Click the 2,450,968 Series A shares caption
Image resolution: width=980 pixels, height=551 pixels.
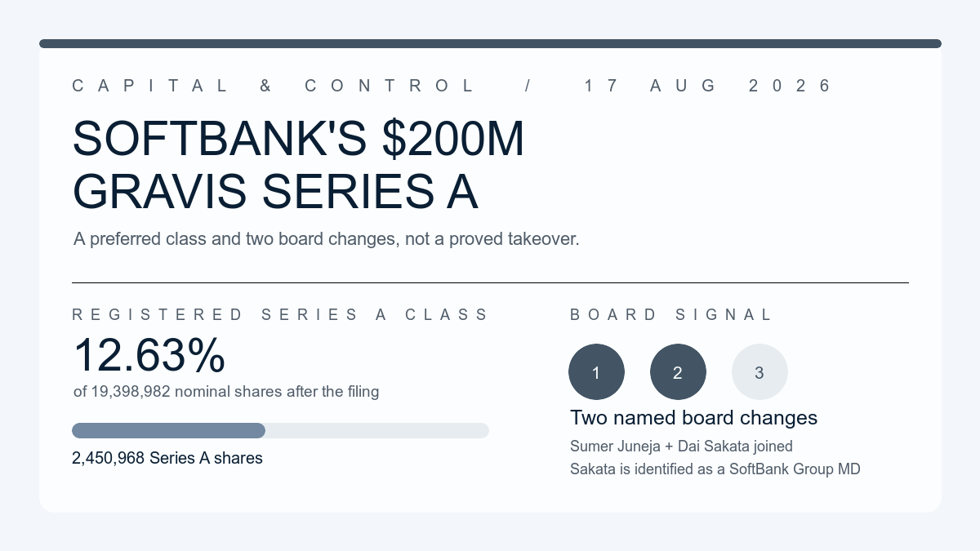[x=167, y=458]
